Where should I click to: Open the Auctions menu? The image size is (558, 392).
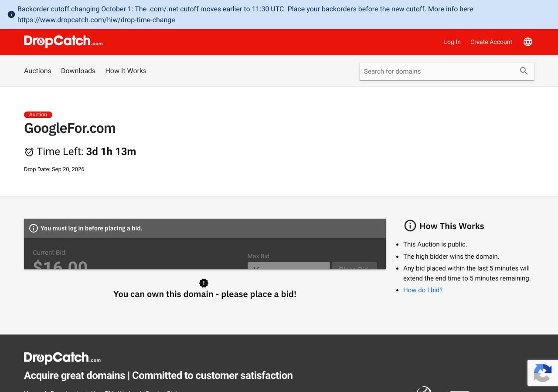37,71
